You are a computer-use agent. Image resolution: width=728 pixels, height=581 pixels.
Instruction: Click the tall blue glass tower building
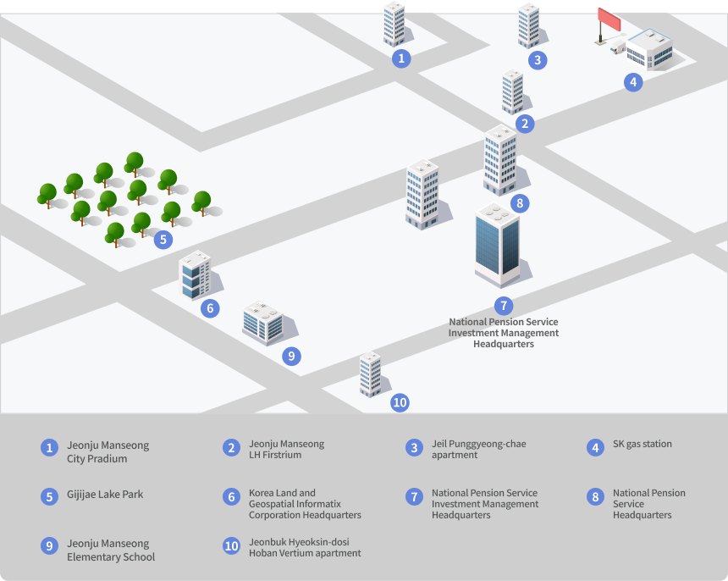(498, 245)
